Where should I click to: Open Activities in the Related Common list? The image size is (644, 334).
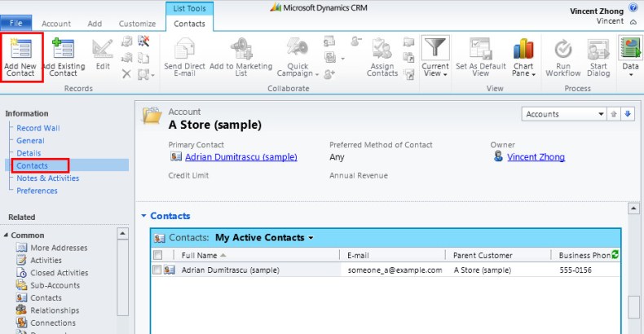coord(46,260)
